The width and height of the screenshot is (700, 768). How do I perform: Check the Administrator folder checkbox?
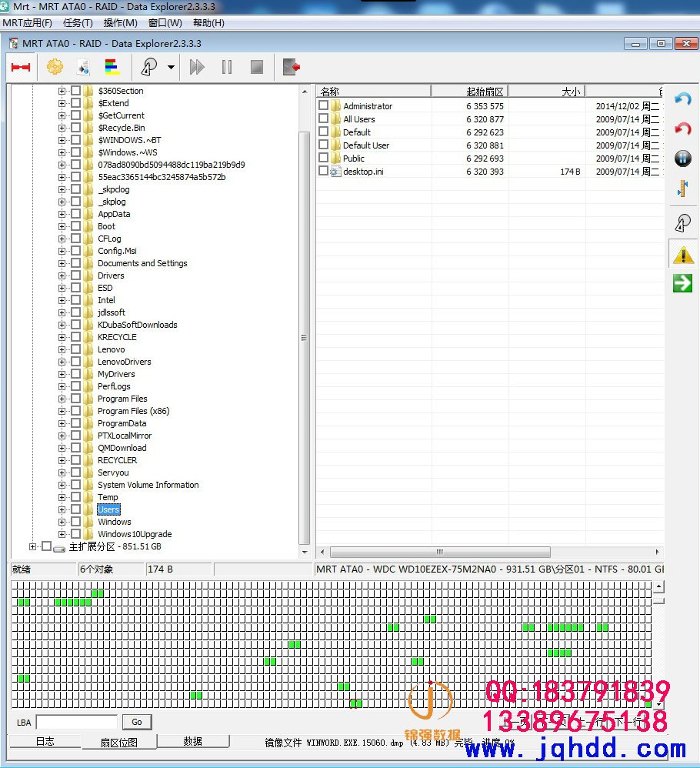click(323, 105)
